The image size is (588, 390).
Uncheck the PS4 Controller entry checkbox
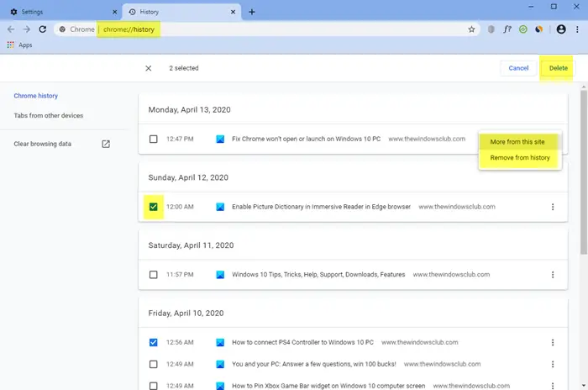154,342
